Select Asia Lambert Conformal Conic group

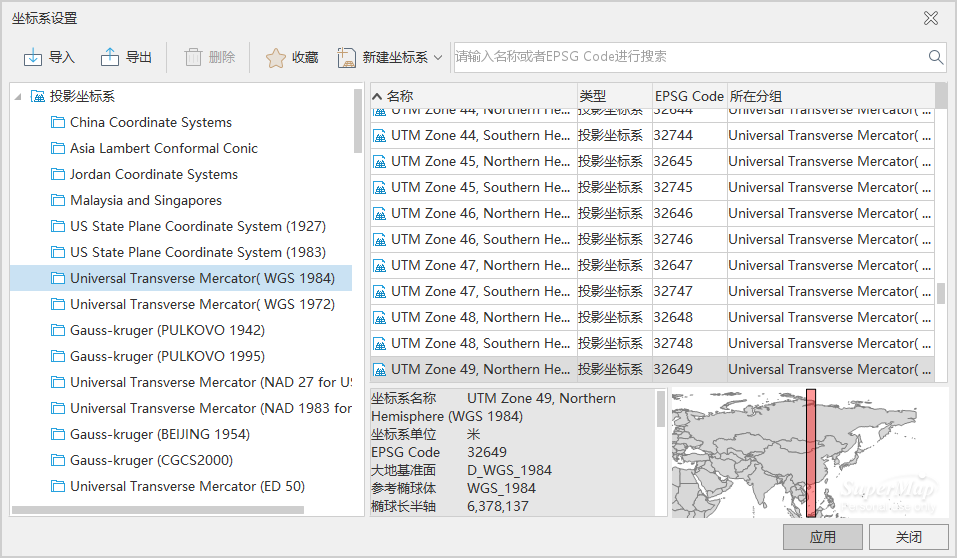pyautogui.click(x=164, y=149)
